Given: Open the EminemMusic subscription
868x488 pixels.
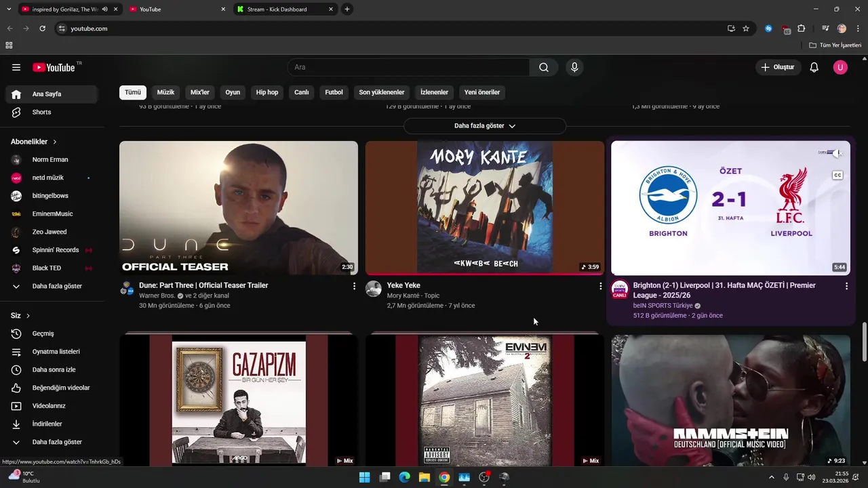Looking at the screenshot, I should click(52, 214).
